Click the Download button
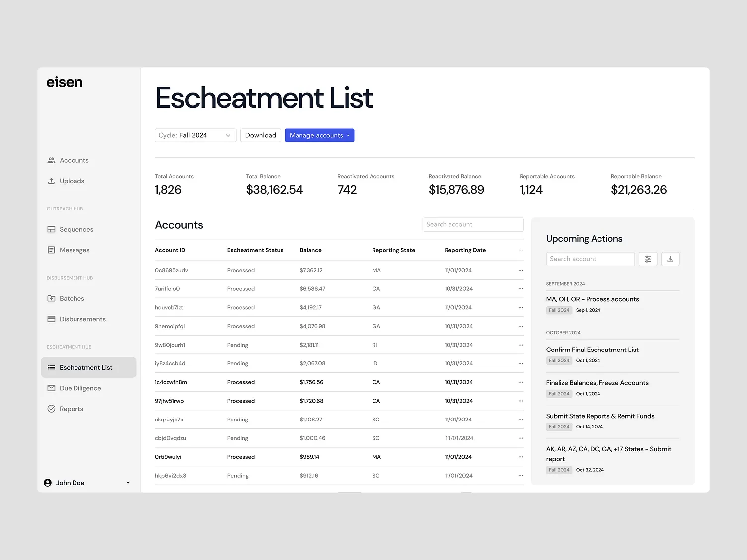 pyautogui.click(x=260, y=135)
